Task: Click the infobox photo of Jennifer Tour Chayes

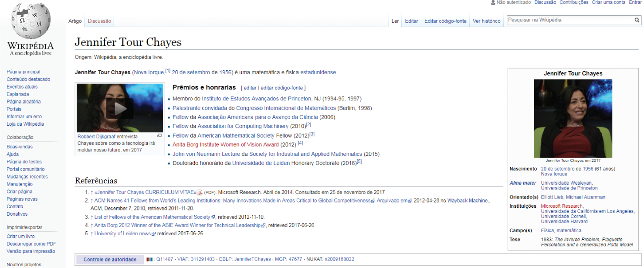Action: click(573, 119)
